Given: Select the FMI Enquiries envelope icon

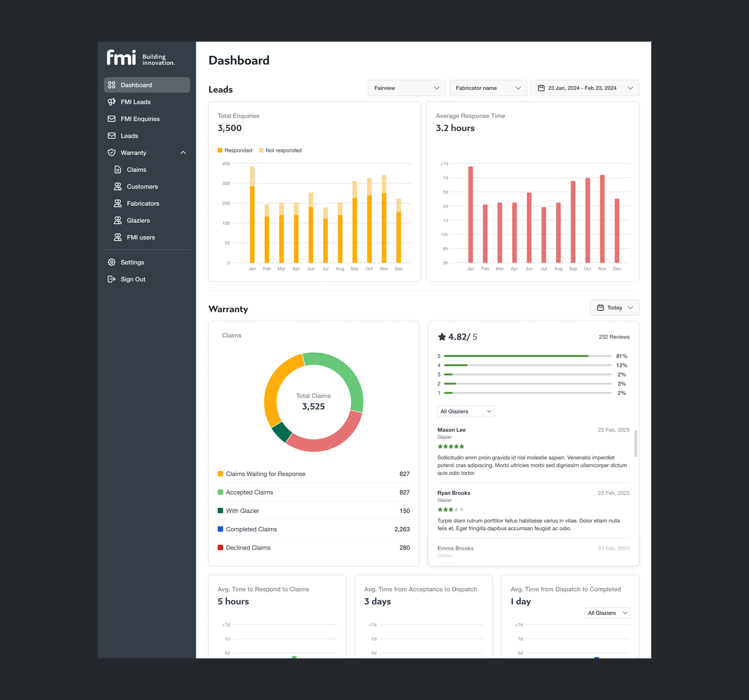Looking at the screenshot, I should pos(112,119).
